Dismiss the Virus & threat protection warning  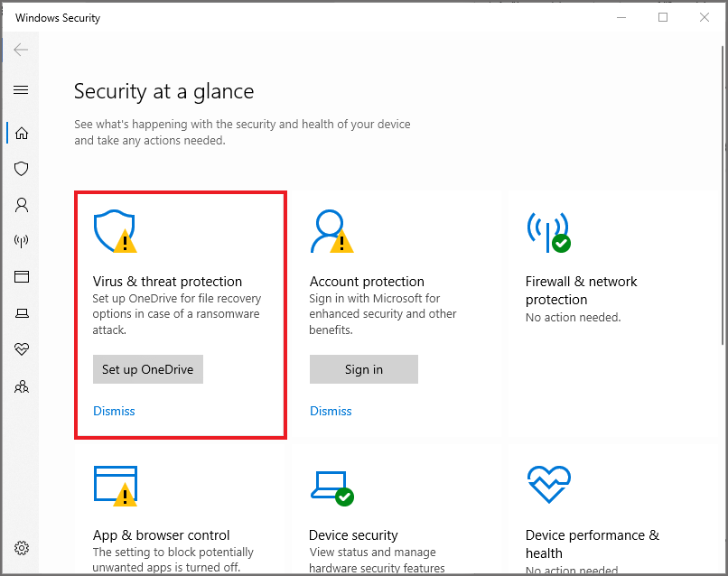point(114,411)
